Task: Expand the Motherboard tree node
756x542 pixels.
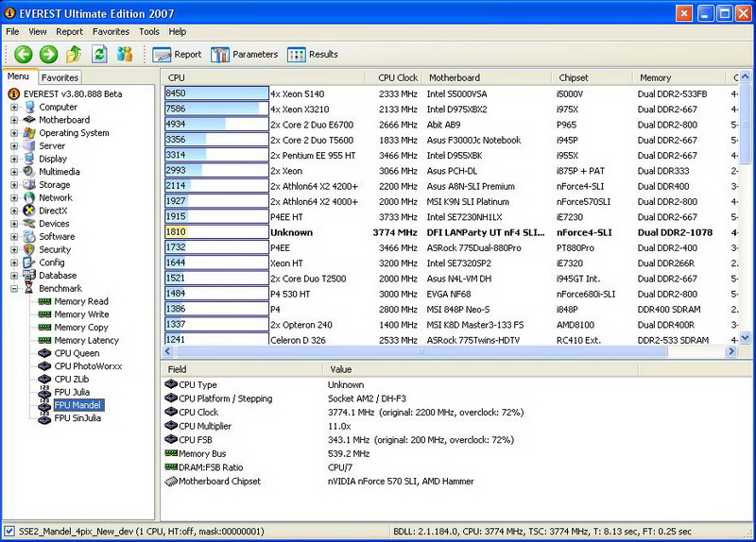Action: [14, 120]
